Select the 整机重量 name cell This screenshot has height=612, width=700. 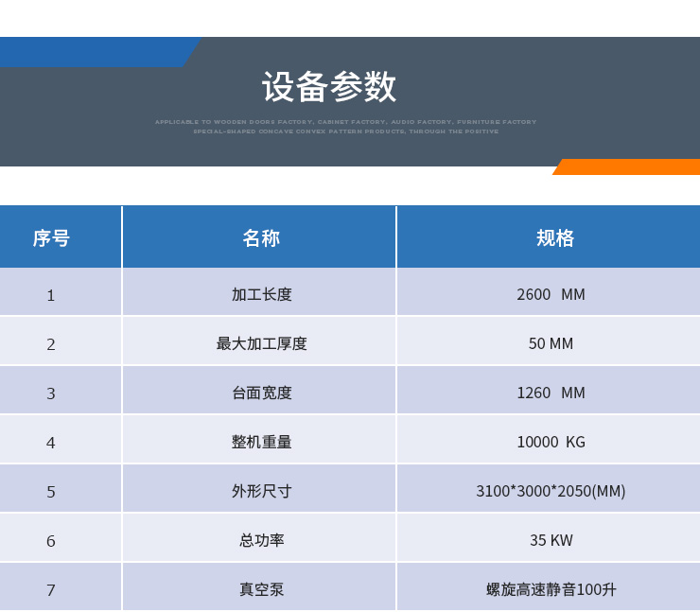[x=261, y=442]
